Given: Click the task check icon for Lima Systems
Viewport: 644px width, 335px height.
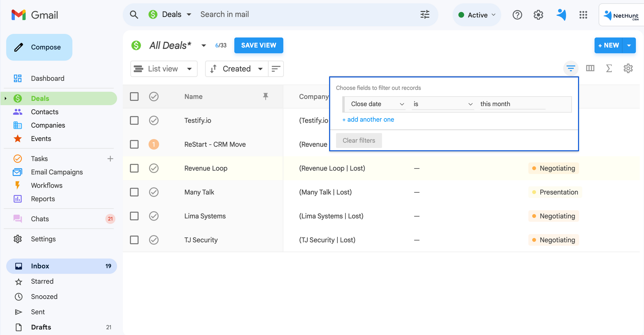Looking at the screenshot, I should pyautogui.click(x=154, y=216).
